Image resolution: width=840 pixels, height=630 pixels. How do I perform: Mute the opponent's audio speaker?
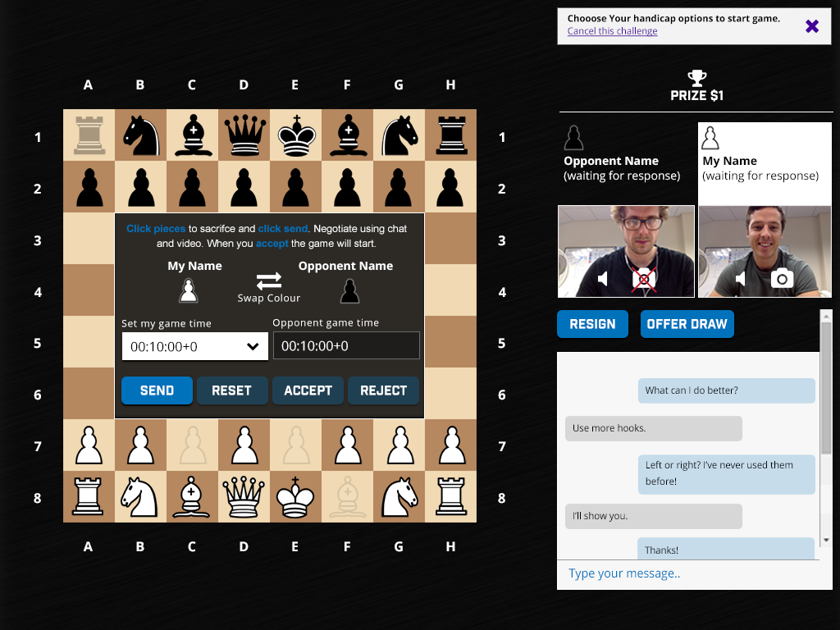tap(603, 279)
